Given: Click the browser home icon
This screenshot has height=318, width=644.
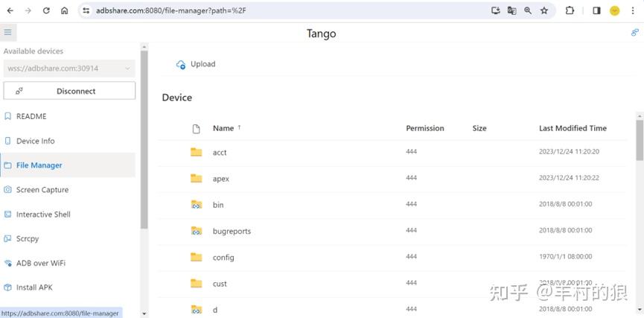Looking at the screenshot, I should pyautogui.click(x=65, y=10).
